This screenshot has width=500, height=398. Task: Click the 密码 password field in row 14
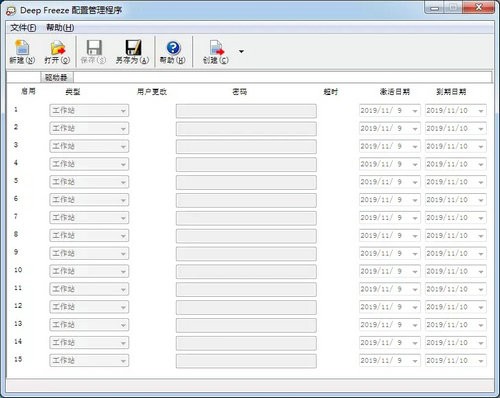coord(246,343)
